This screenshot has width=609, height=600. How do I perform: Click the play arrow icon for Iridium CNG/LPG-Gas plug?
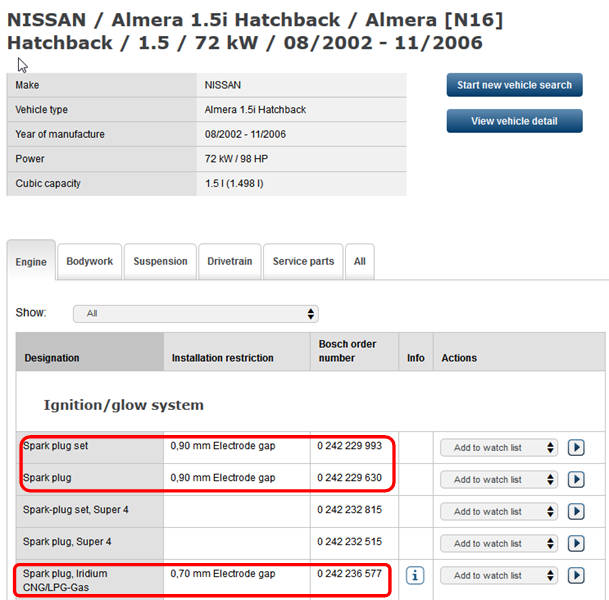point(576,575)
